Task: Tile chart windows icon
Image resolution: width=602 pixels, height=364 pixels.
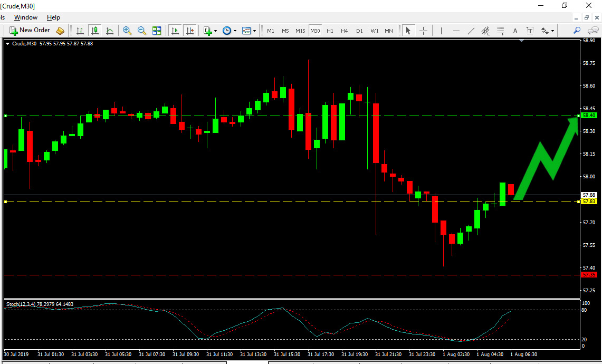Action: tap(157, 31)
